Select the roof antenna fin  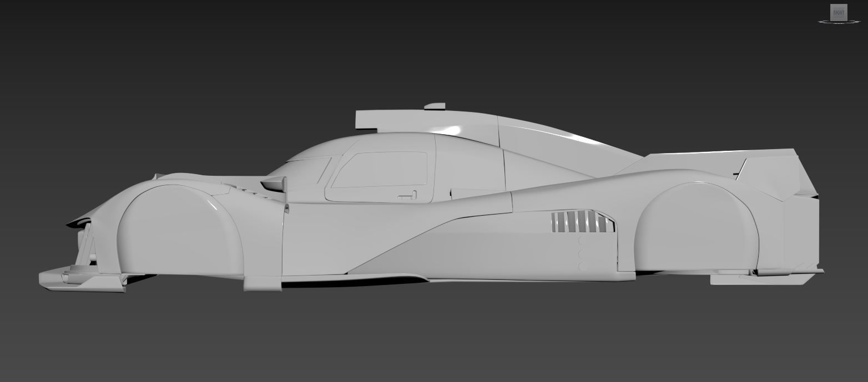coord(435,106)
